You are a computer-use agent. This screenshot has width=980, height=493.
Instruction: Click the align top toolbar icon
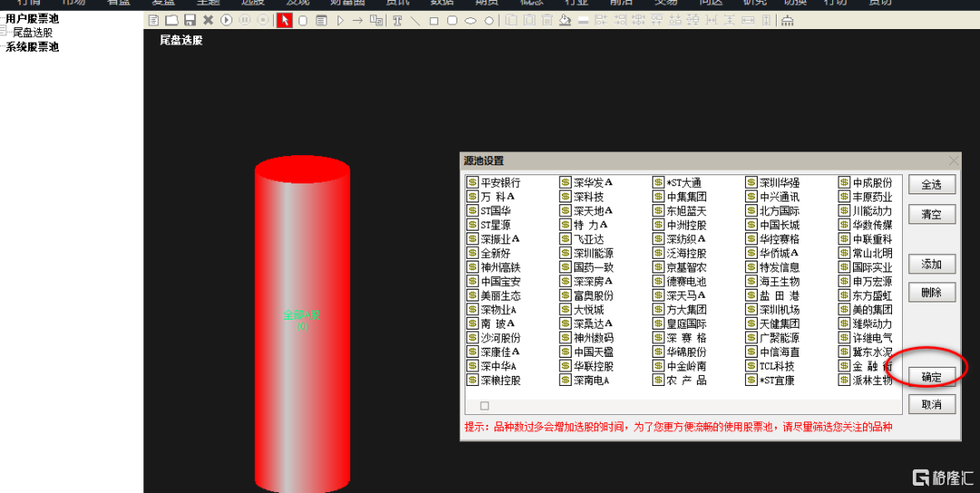(656, 20)
